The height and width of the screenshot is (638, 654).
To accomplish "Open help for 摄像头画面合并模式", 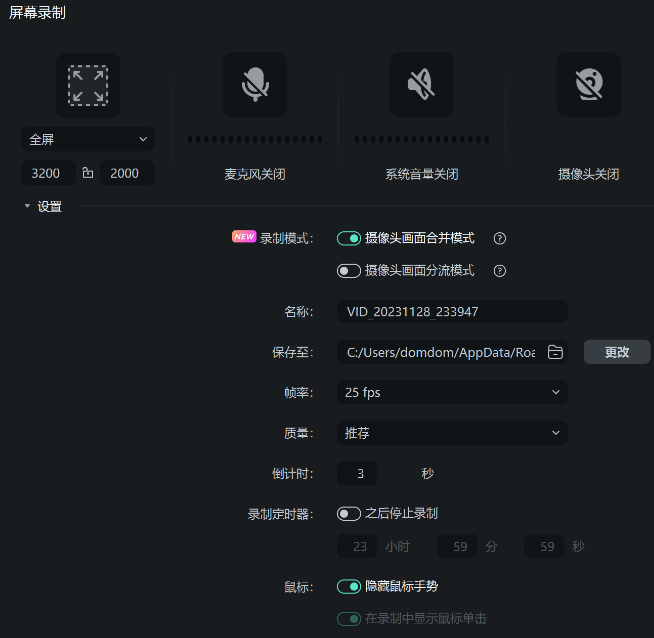I will tap(500, 239).
